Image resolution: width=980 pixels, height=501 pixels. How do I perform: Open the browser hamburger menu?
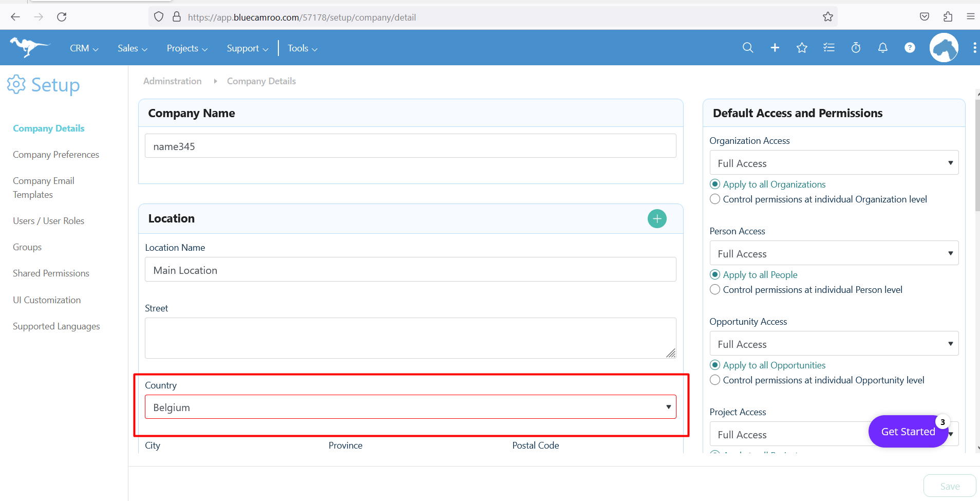click(x=971, y=17)
